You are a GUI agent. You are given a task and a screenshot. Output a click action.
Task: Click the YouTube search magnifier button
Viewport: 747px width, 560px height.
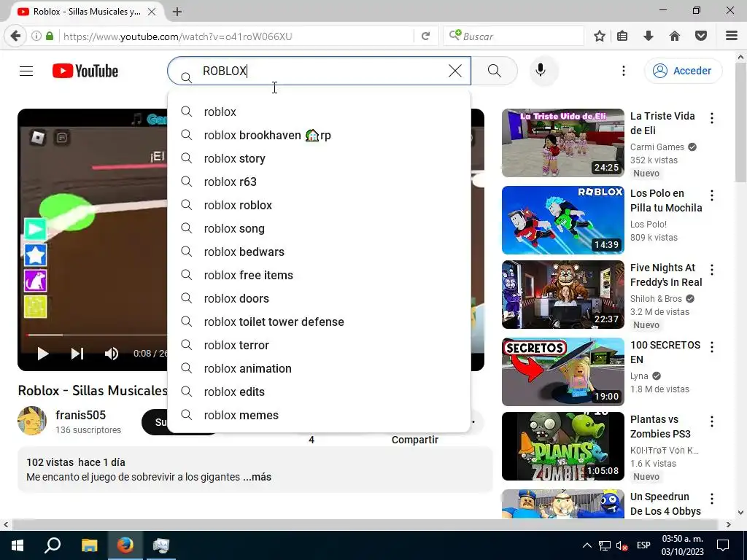tap(495, 71)
